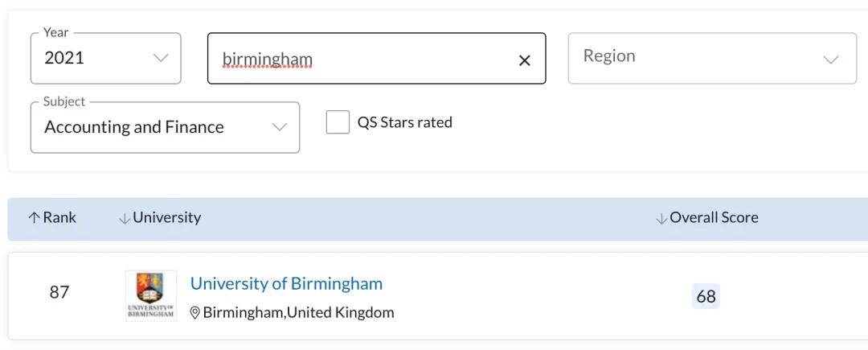Sort by Overall Score column header
This screenshot has height=350, width=868.
pos(714,217)
